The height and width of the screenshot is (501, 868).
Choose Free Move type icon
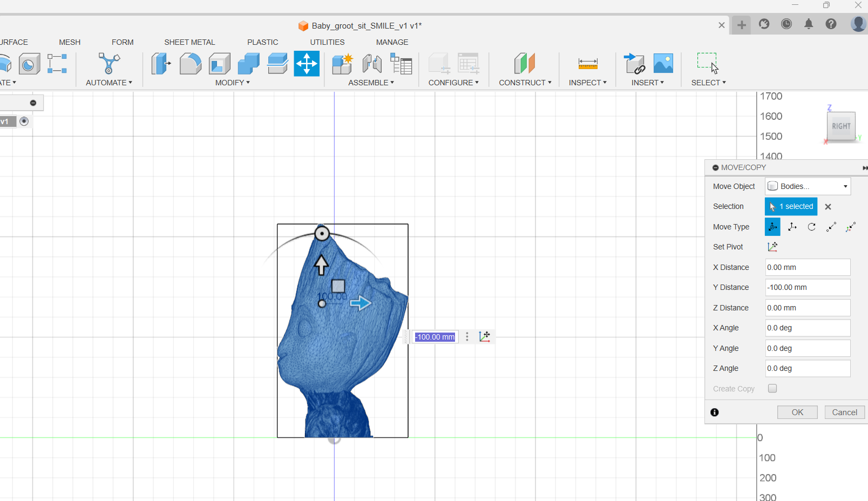click(x=772, y=227)
